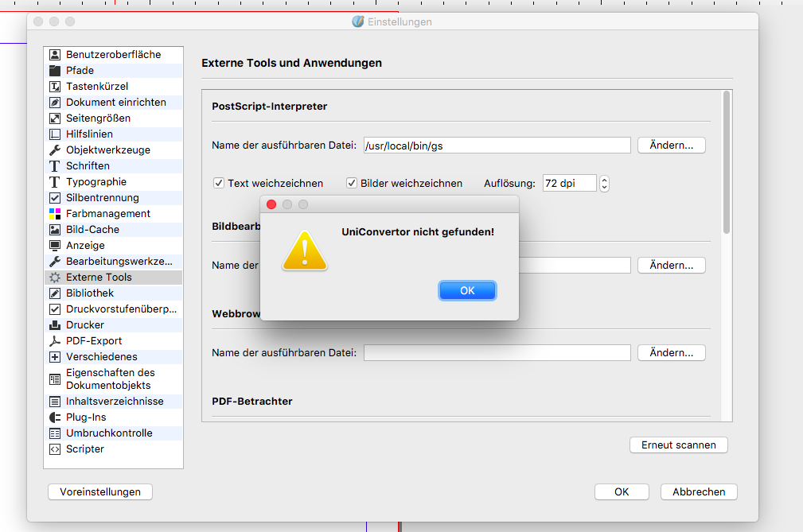Open the Scripter code icon

(x=55, y=449)
